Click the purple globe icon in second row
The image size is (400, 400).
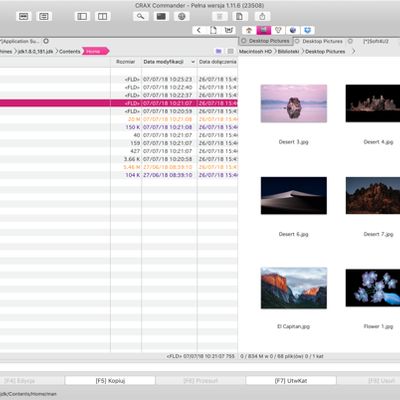tap(293, 30)
